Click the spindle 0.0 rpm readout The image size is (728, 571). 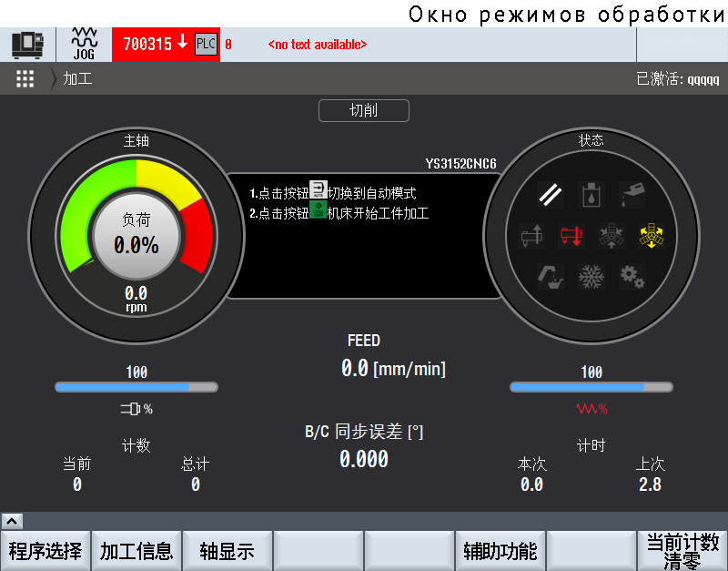136,299
